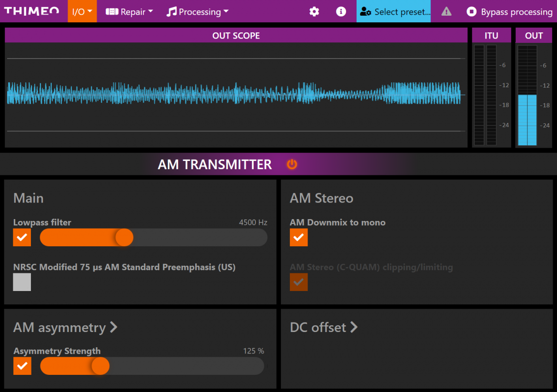Open the settings gear icon
The height and width of the screenshot is (392, 557).
pos(314,11)
